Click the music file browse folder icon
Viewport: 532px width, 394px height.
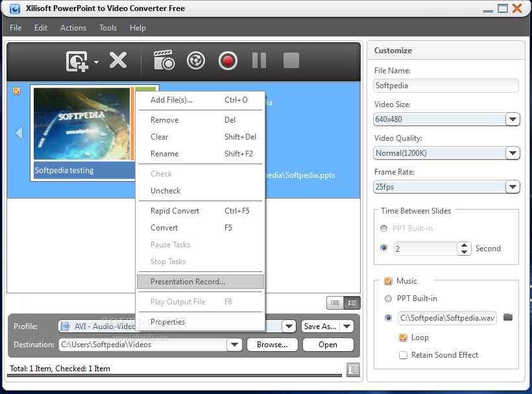pos(508,317)
